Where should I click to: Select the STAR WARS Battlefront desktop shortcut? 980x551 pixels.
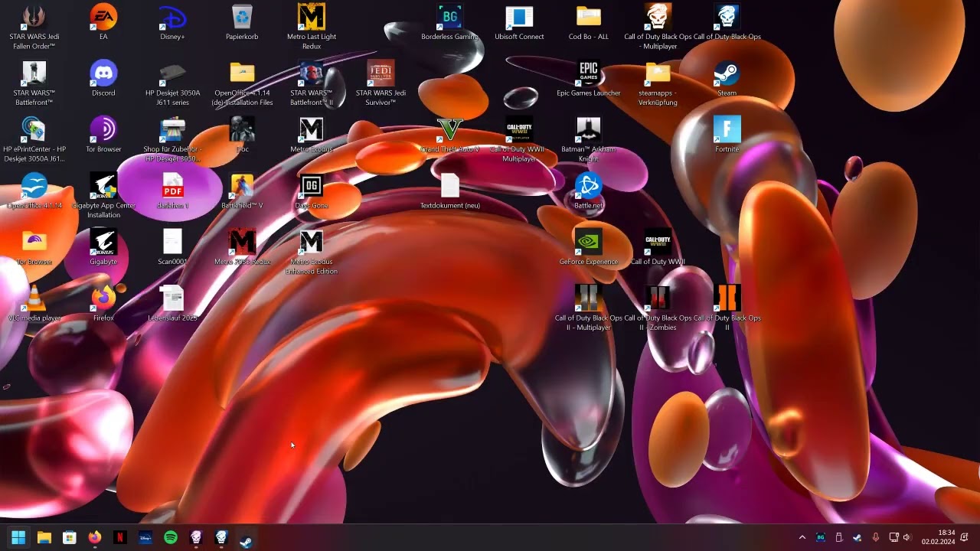(34, 83)
